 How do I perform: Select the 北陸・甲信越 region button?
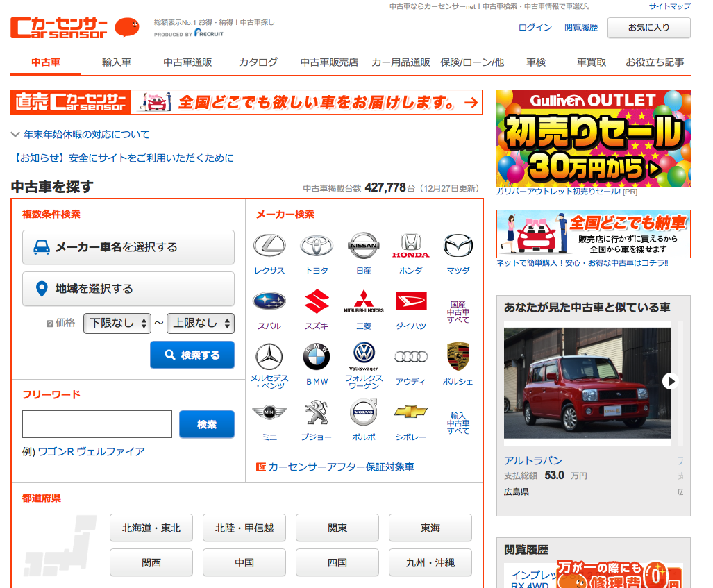pyautogui.click(x=244, y=528)
